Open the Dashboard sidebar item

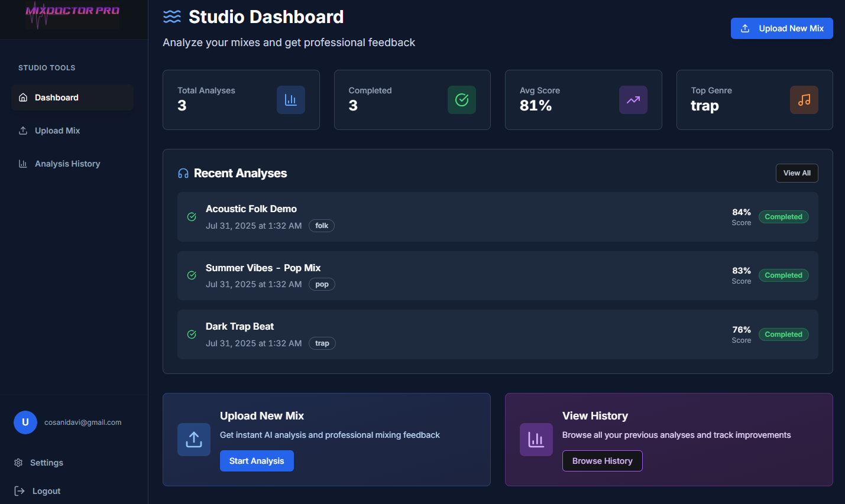tap(72, 97)
